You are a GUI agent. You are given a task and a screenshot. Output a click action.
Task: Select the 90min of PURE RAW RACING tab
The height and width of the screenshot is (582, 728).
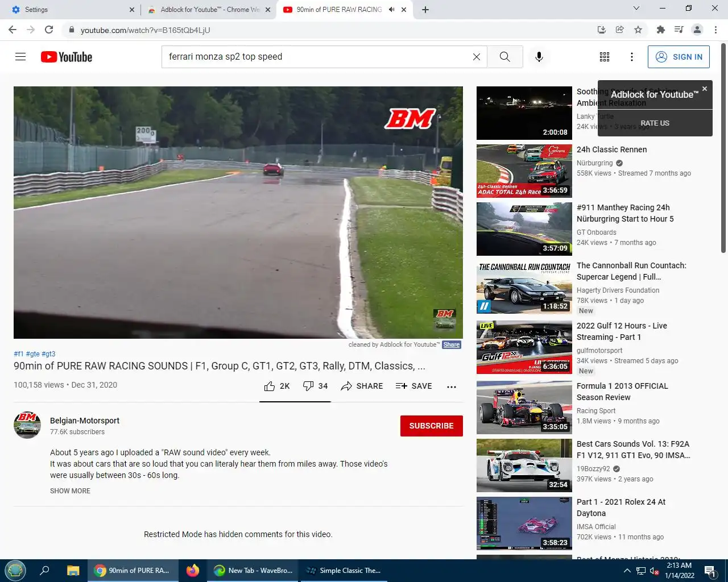344,10
